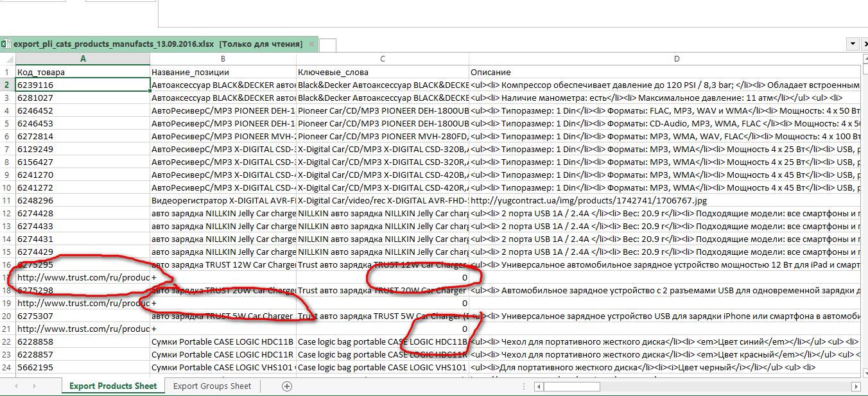The height and width of the screenshot is (396, 868).
Task: Select cell with product code 6241270
Action: (83, 175)
